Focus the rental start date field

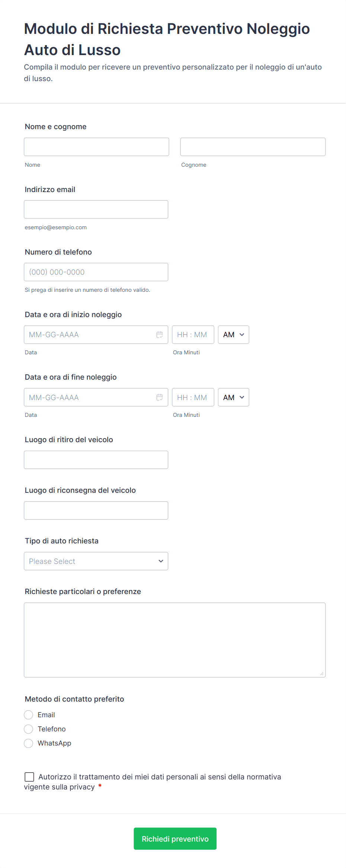[89, 335]
